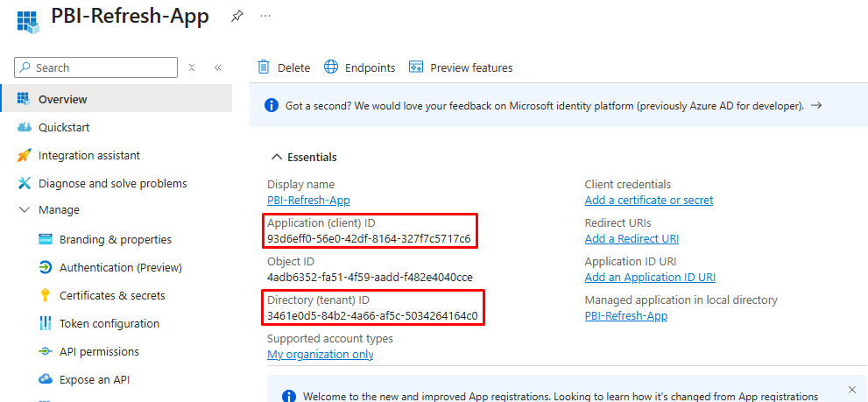Click the Overview grid icon
The image size is (868, 402).
24,99
